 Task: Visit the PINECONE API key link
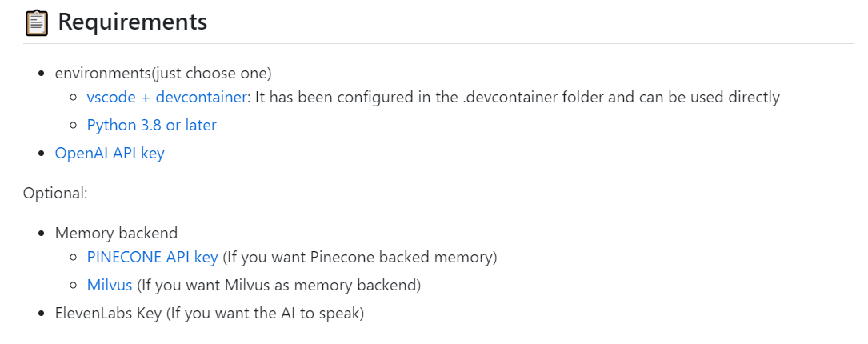tap(152, 258)
